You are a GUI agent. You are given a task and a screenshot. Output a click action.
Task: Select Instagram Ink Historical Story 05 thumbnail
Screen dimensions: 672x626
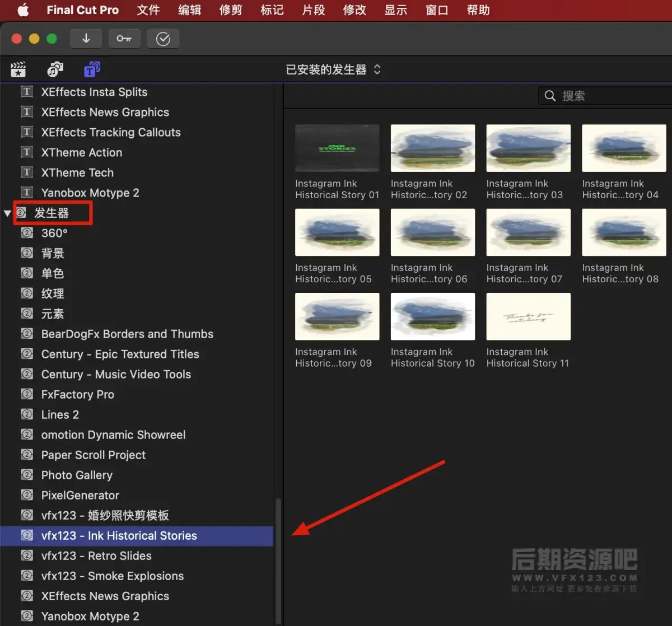[x=337, y=232]
